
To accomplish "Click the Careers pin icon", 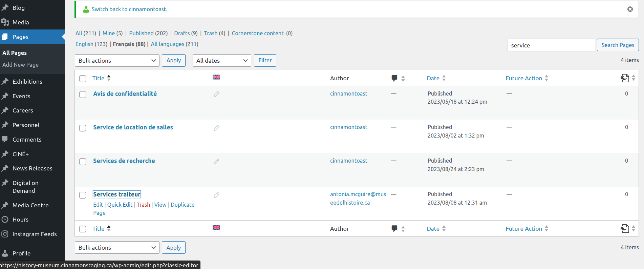I will 5,110.
